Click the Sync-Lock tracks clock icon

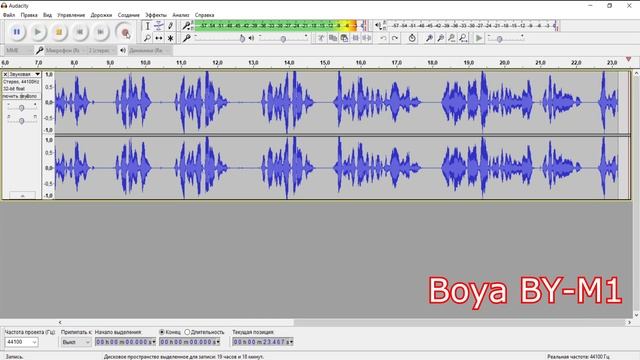(412, 38)
